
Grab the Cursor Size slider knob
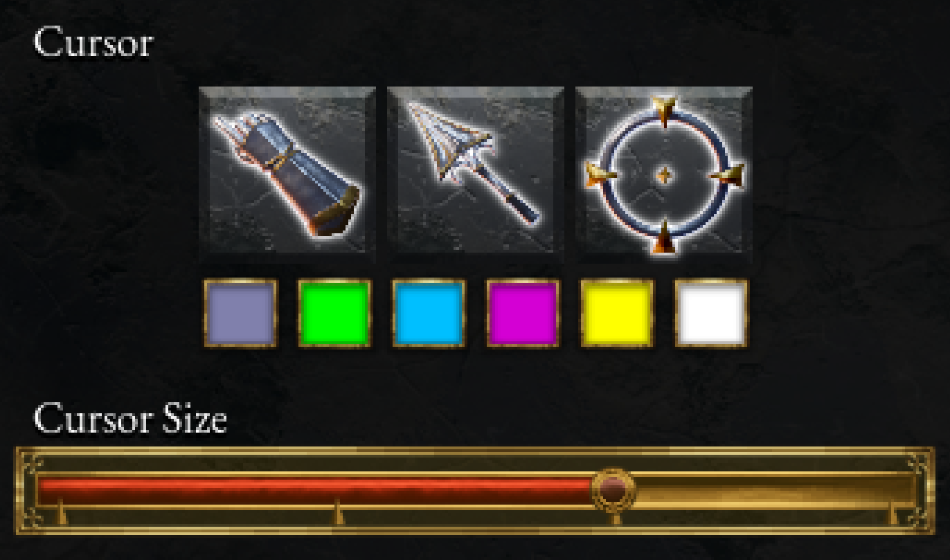click(x=613, y=490)
